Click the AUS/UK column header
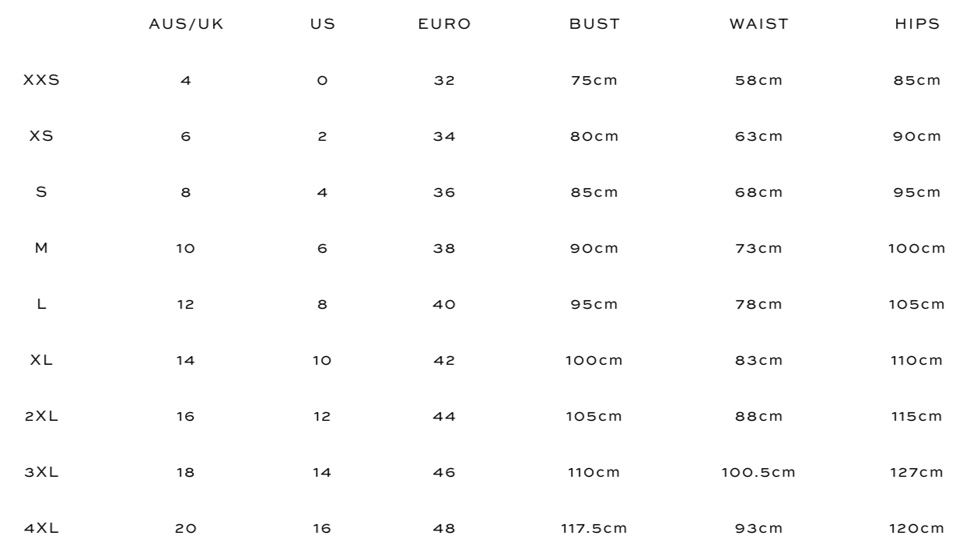 coord(185,24)
